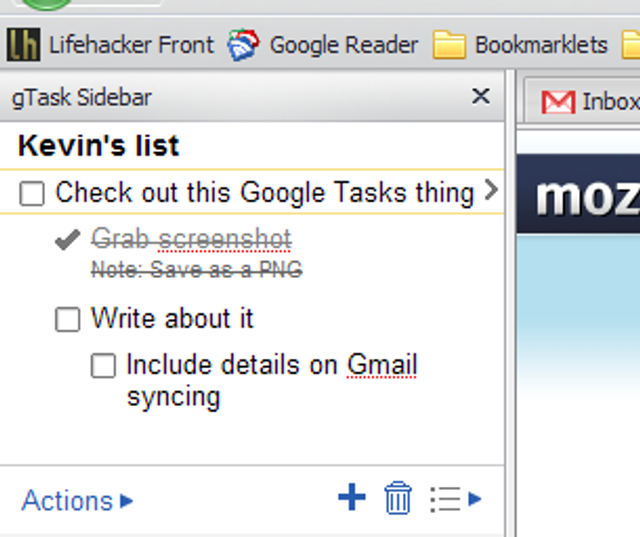Image resolution: width=640 pixels, height=537 pixels.
Task: Open the Actions menu
Action: (77, 500)
